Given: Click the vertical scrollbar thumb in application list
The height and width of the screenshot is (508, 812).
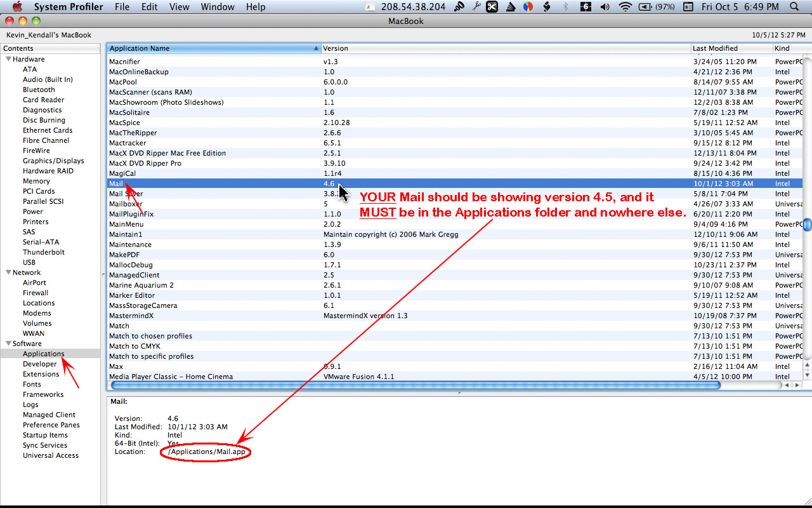Looking at the screenshot, I should click(807, 225).
